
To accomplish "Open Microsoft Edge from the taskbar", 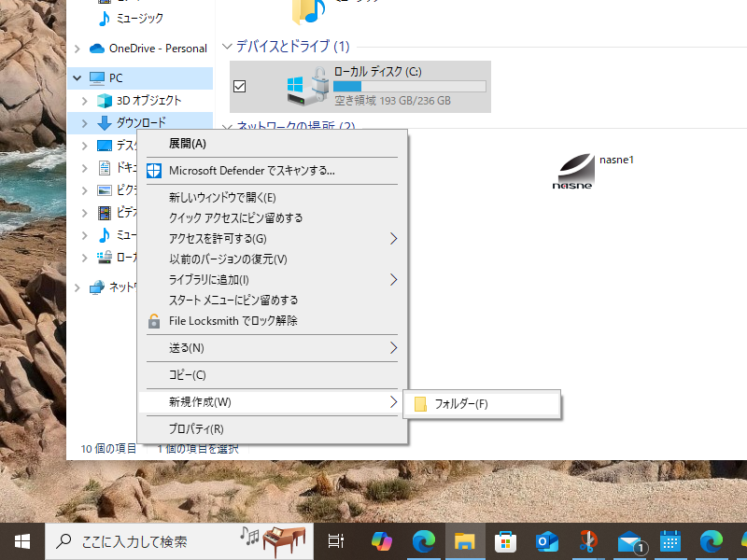I will (424, 541).
